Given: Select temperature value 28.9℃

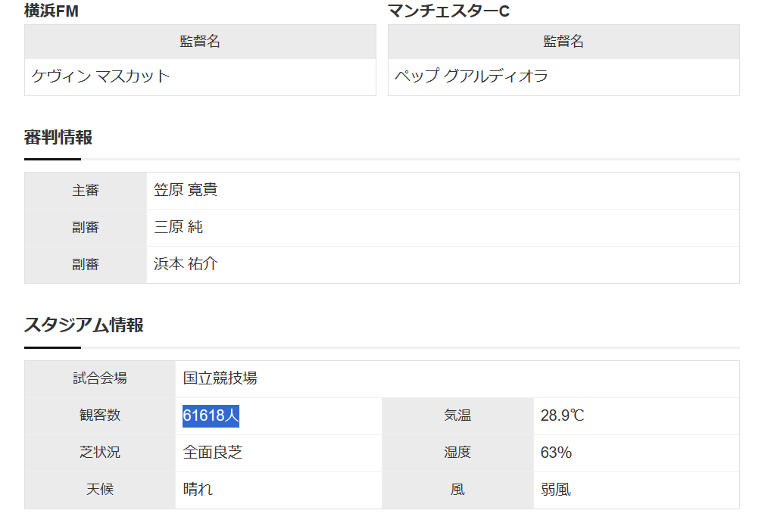Looking at the screenshot, I should (x=562, y=415).
